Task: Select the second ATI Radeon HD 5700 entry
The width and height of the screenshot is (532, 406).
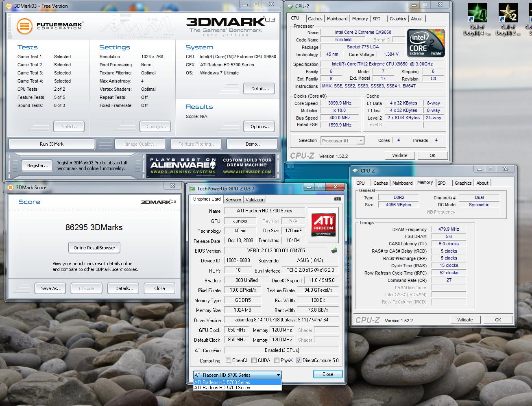Action: (x=237, y=388)
